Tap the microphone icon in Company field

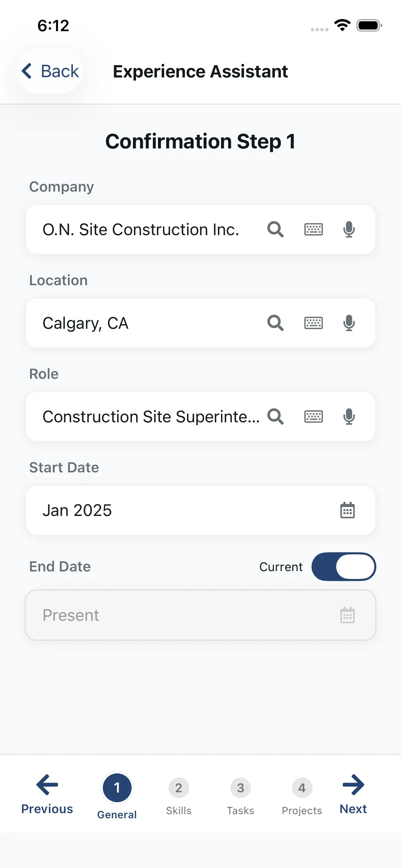click(349, 229)
